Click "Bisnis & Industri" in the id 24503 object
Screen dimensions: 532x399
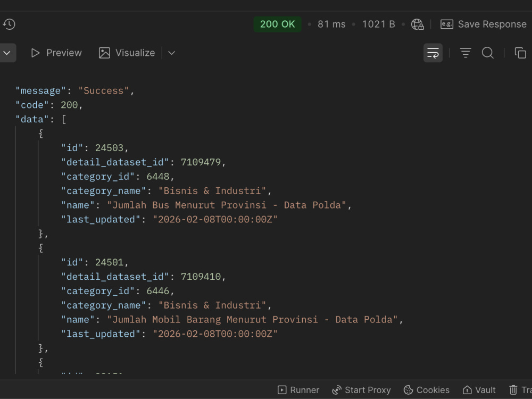click(212, 190)
